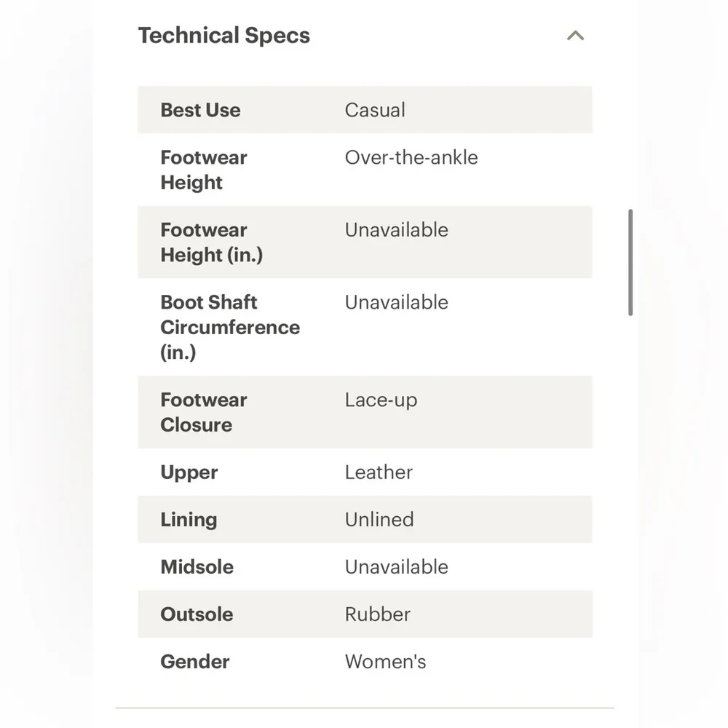Screen dimensions: 728x728
Task: Click the vertical scrollbar thumb
Action: pos(630,262)
